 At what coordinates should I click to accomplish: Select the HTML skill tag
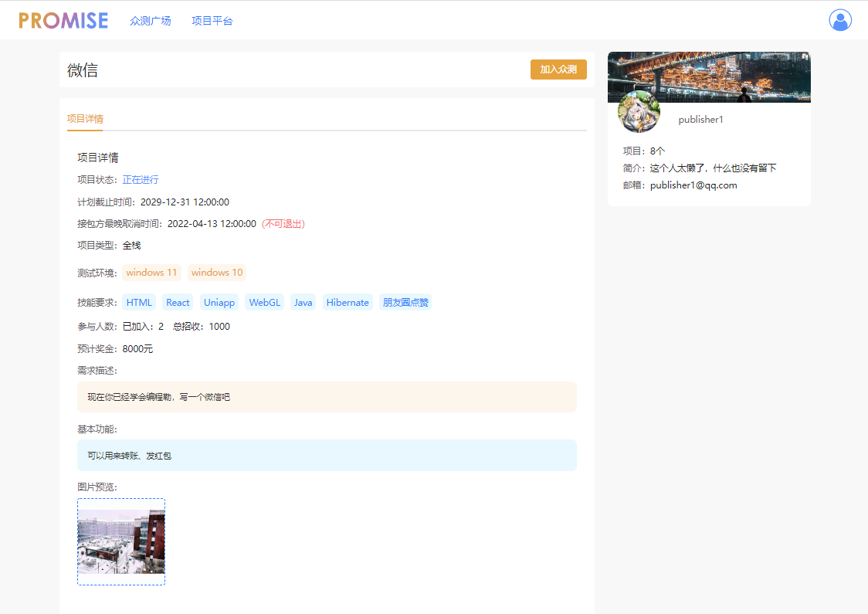point(138,302)
